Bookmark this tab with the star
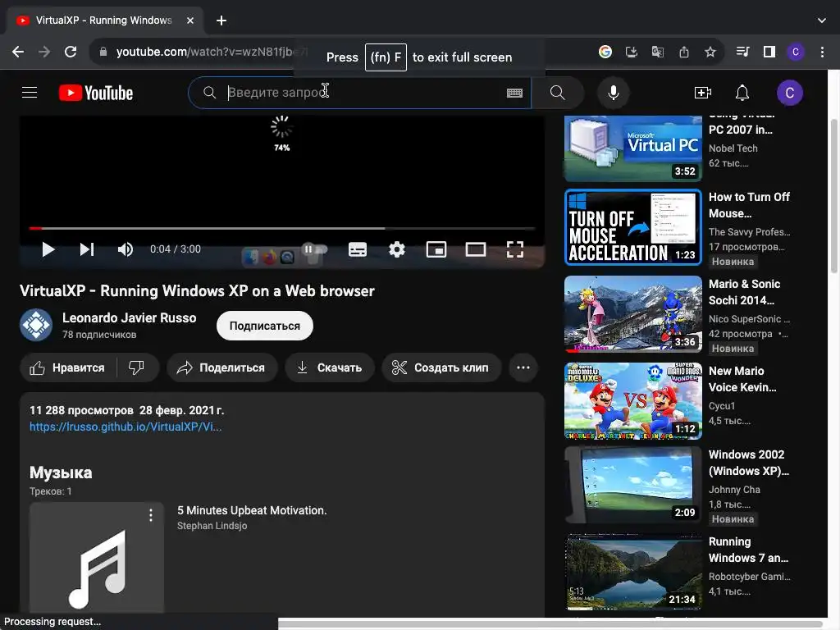 pos(710,52)
